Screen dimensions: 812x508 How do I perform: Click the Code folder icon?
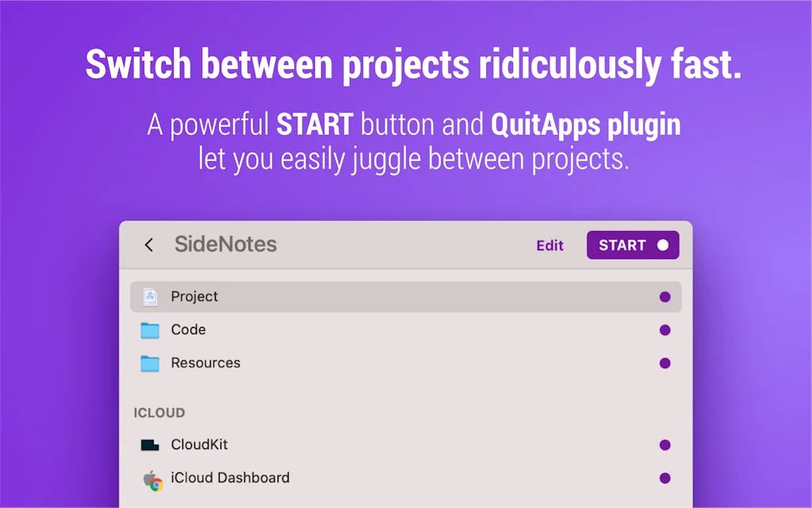click(x=150, y=330)
